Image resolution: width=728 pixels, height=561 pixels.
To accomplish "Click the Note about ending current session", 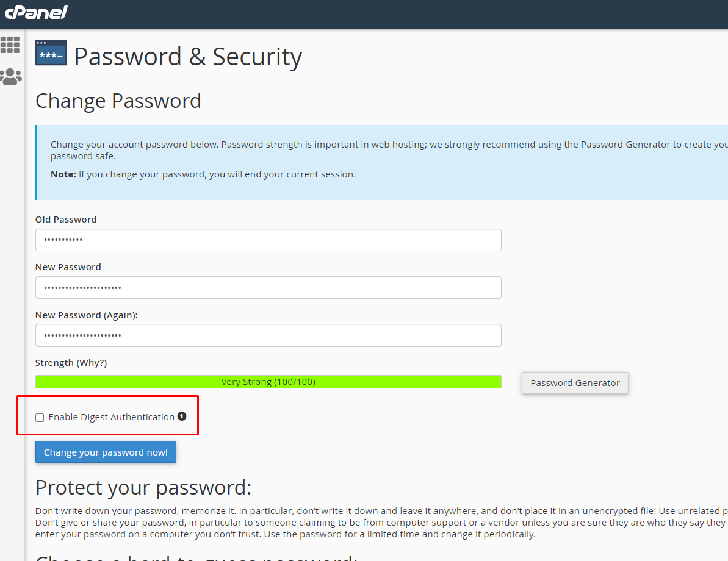I will click(x=203, y=174).
